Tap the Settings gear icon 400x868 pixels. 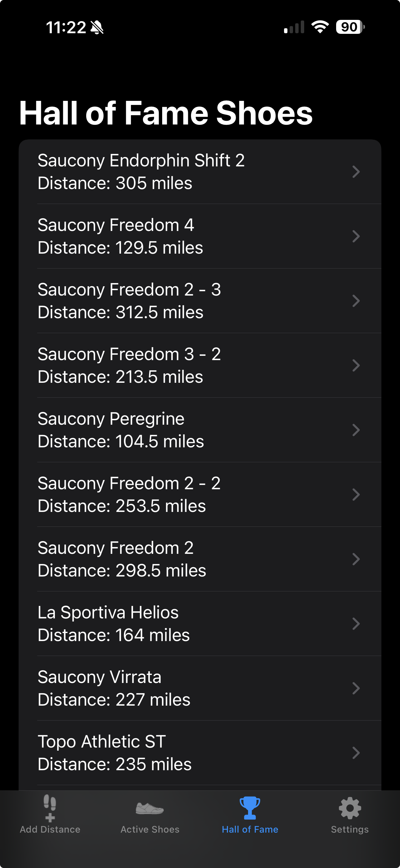350,808
